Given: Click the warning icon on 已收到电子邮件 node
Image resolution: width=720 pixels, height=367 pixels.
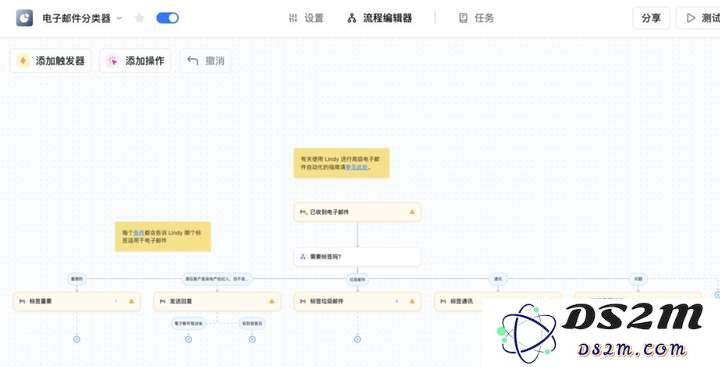Looking at the screenshot, I should pyautogui.click(x=412, y=212).
